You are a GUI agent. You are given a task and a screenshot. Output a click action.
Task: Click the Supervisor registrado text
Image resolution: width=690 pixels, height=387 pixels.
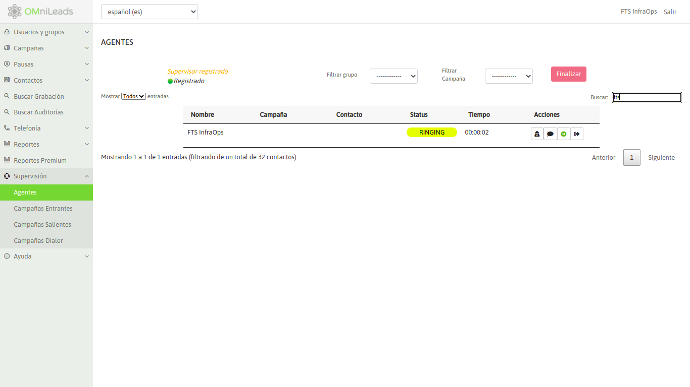tap(198, 71)
